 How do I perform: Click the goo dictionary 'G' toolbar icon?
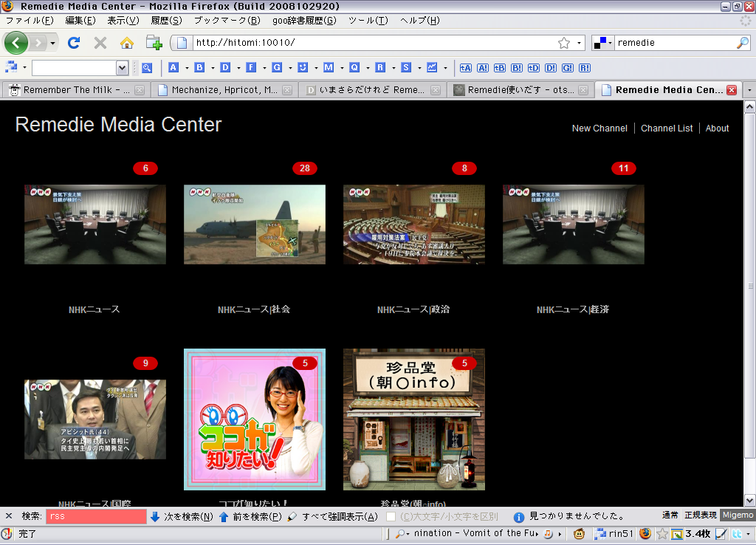(277, 67)
